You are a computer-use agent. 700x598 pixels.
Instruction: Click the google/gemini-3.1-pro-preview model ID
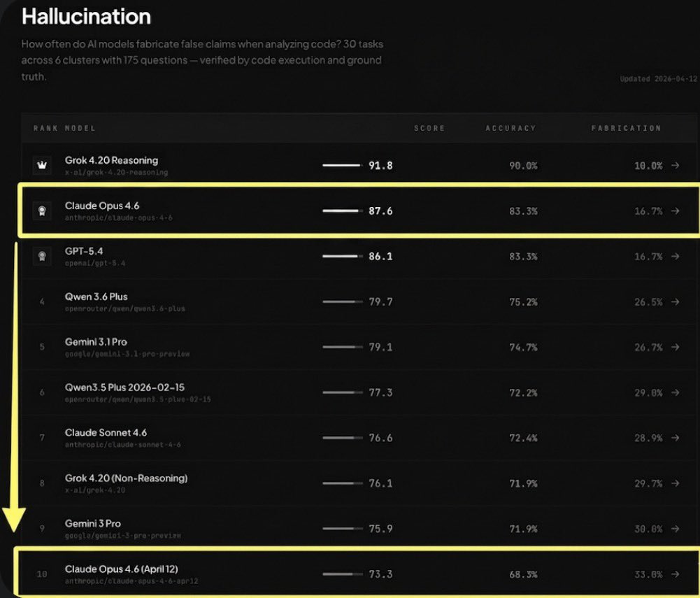(x=127, y=354)
